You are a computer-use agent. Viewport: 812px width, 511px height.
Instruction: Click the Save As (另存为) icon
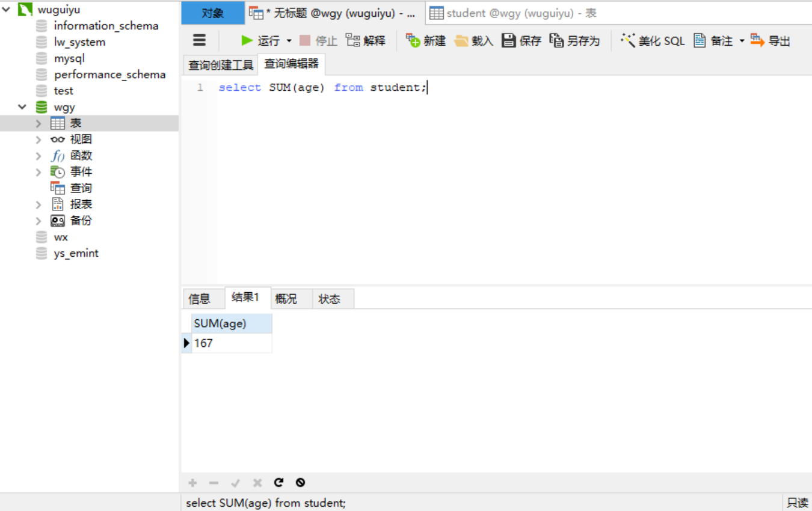pos(556,40)
